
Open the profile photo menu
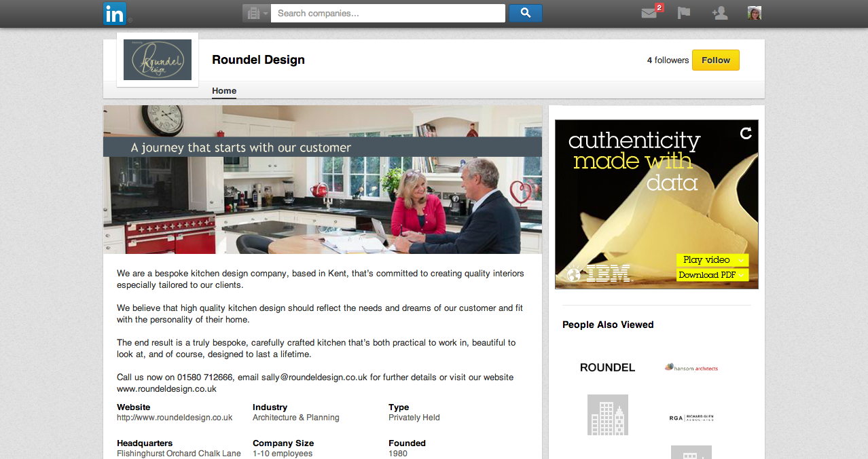(754, 13)
